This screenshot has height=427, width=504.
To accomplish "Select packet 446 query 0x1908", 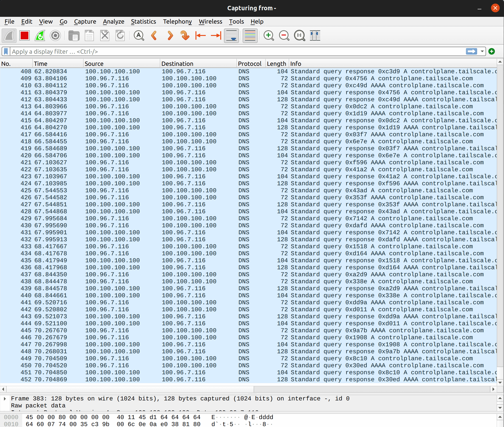I will click(248, 337).
